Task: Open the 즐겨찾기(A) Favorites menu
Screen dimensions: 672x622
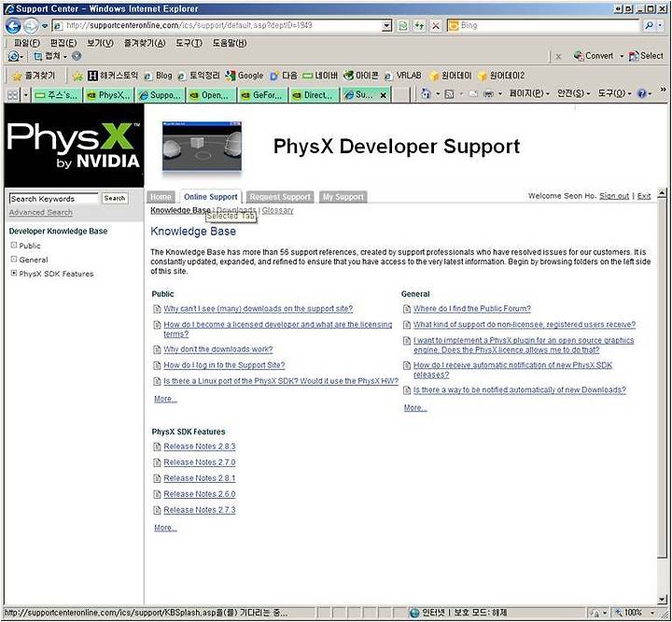Action: (145, 43)
